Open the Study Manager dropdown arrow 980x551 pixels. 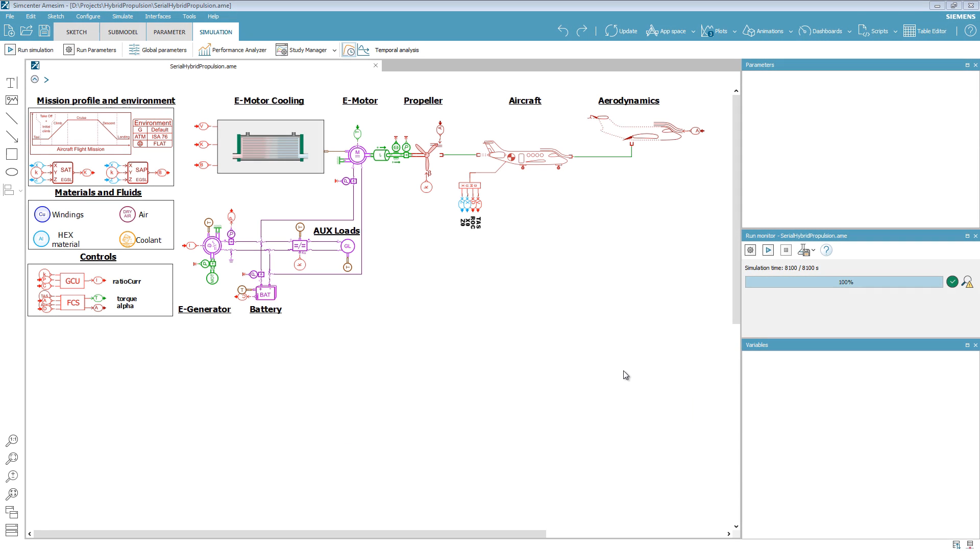[335, 50]
